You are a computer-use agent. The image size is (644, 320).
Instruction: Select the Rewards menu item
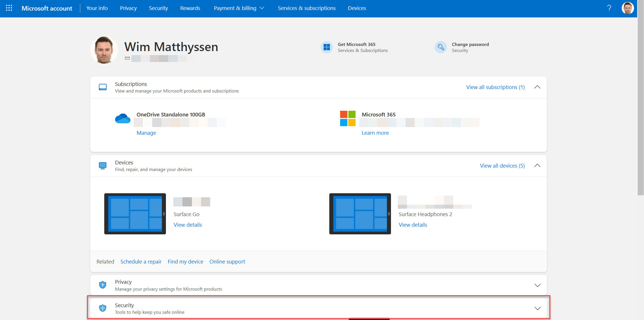tap(190, 8)
